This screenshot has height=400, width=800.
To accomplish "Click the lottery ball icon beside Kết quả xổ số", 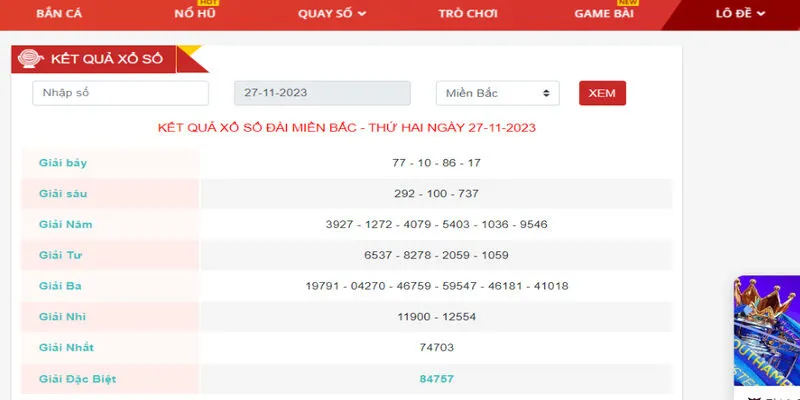I will (30, 59).
